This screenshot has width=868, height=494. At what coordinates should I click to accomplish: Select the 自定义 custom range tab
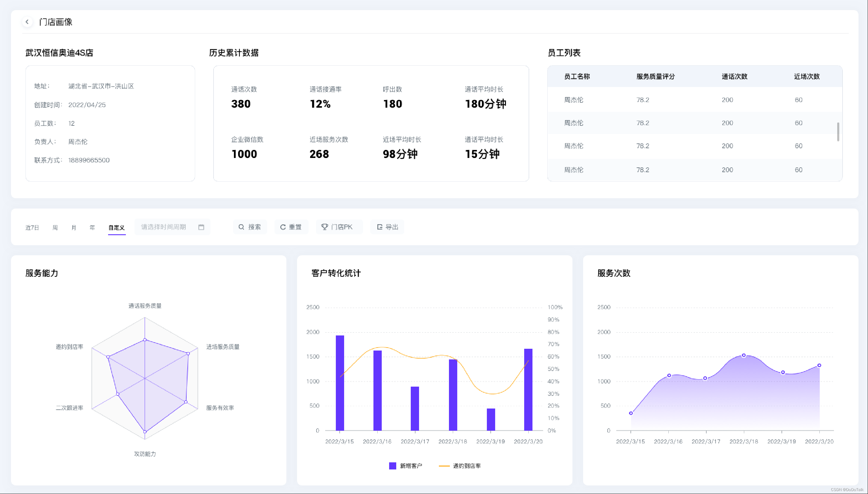click(x=116, y=227)
